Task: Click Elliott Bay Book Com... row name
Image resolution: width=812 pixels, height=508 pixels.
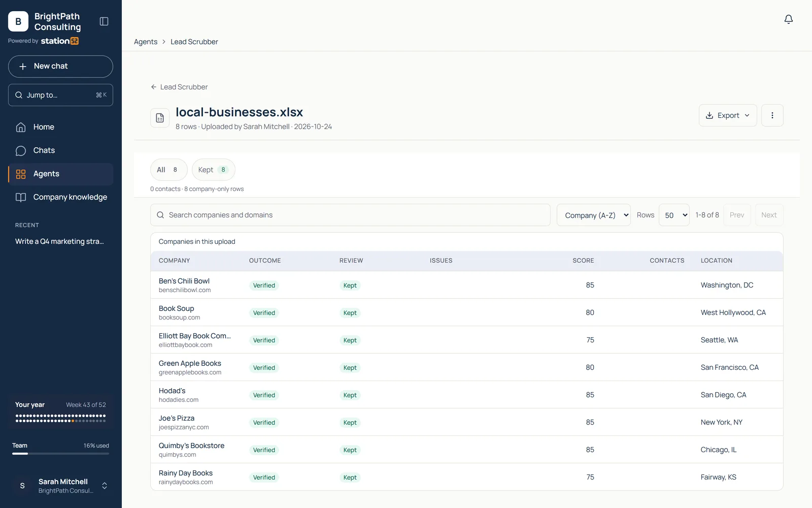Action: [194, 336]
